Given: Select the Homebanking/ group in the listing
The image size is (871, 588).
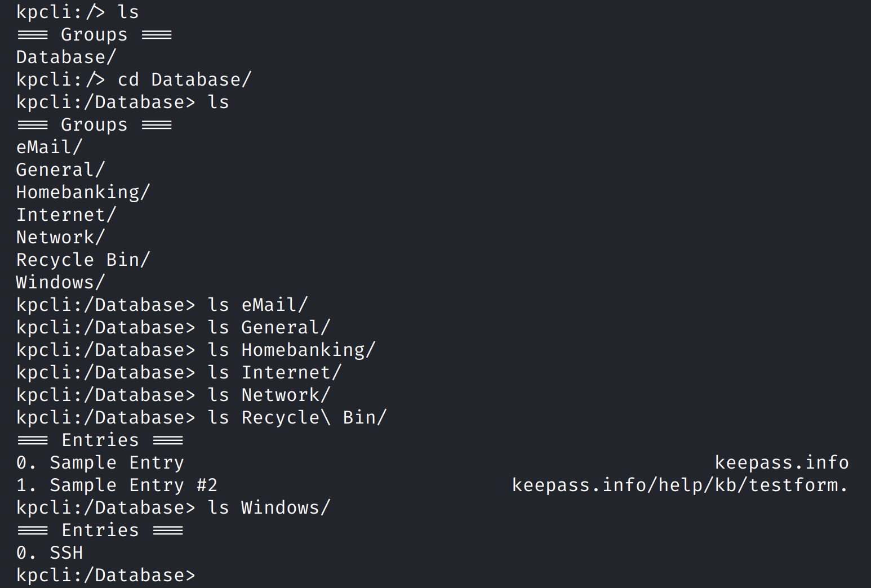Looking at the screenshot, I should point(83,192).
